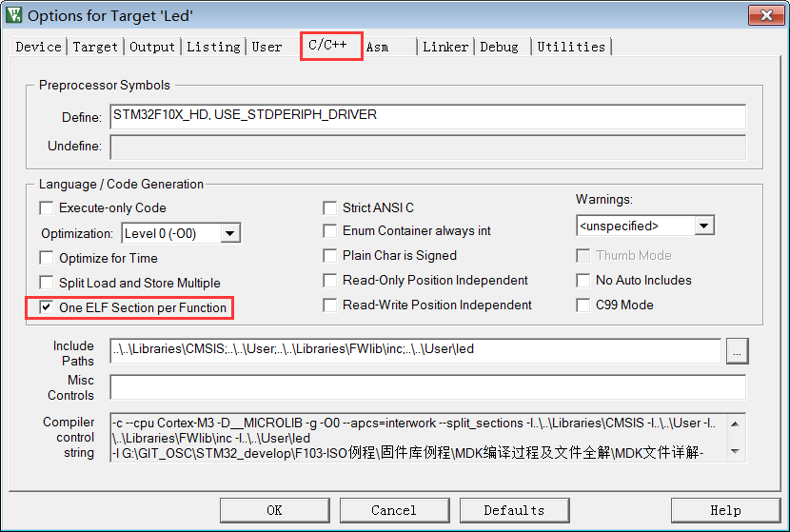The height and width of the screenshot is (532, 790).
Task: Switch to the Linker tab
Action: coord(445,47)
